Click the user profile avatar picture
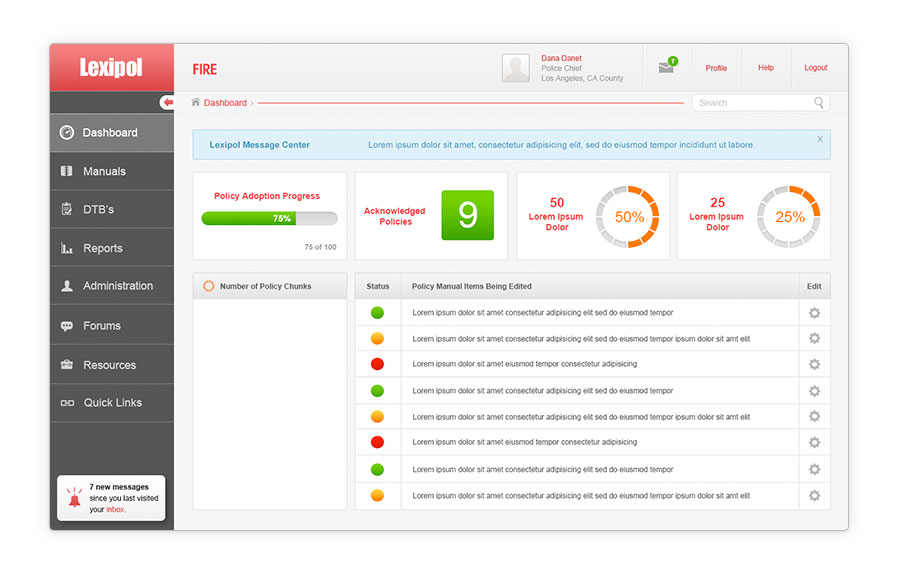 point(516,68)
